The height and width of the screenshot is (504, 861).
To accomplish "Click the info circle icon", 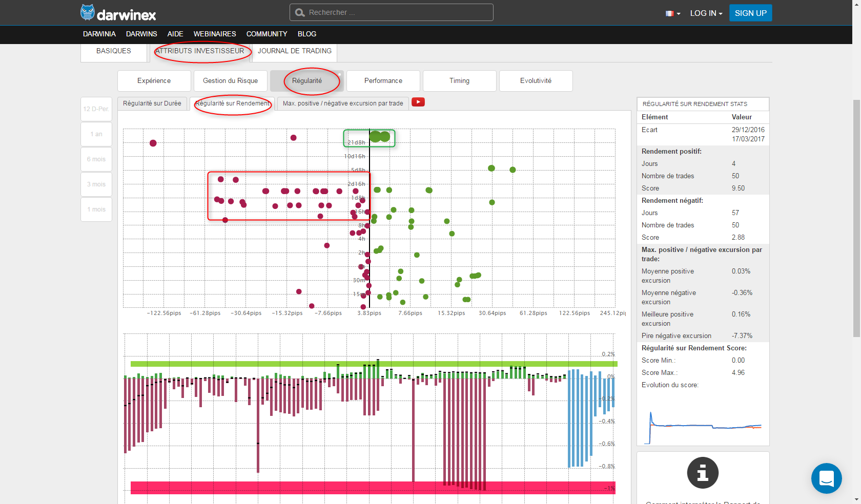I will coord(703,472).
